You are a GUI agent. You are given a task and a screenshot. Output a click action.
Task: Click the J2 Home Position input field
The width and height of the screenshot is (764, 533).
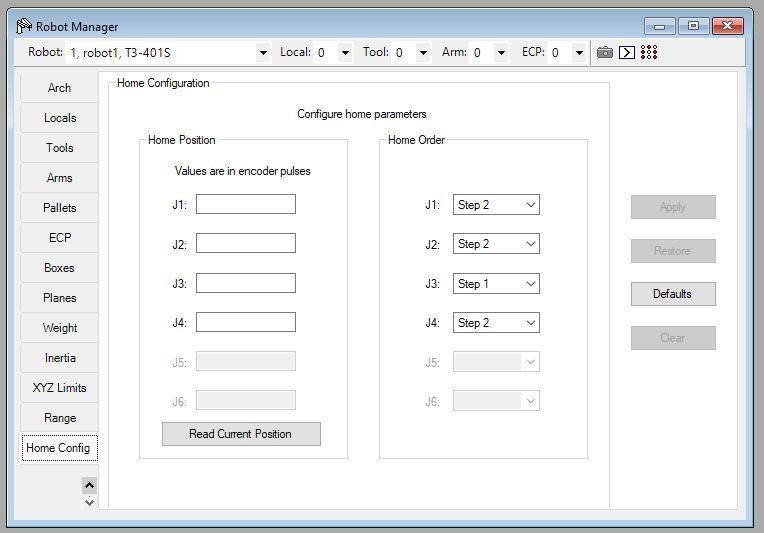246,243
